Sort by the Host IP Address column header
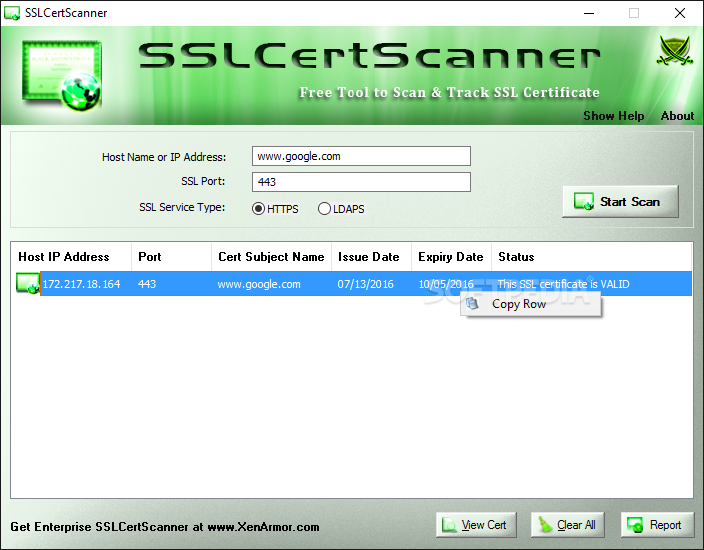Screen dimensions: 704x550 [71, 257]
